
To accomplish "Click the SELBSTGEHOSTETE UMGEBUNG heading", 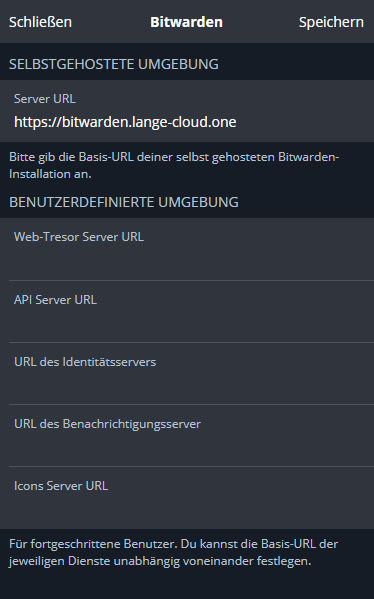I will coord(114,64).
